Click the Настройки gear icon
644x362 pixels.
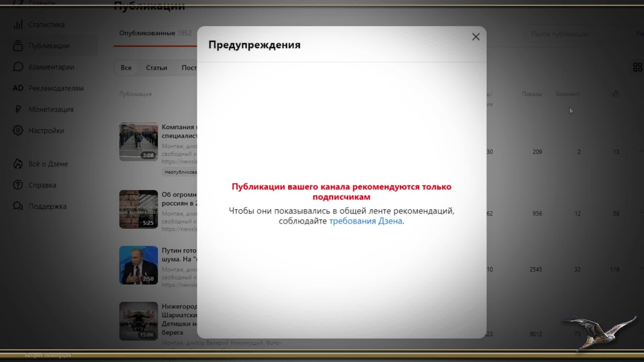[x=18, y=130]
